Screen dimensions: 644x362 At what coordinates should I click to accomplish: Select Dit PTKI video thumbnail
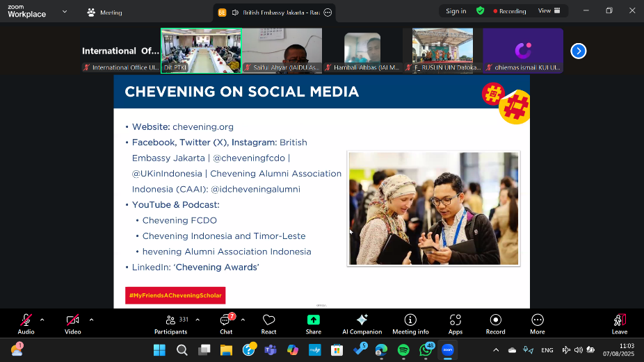pos(201,51)
